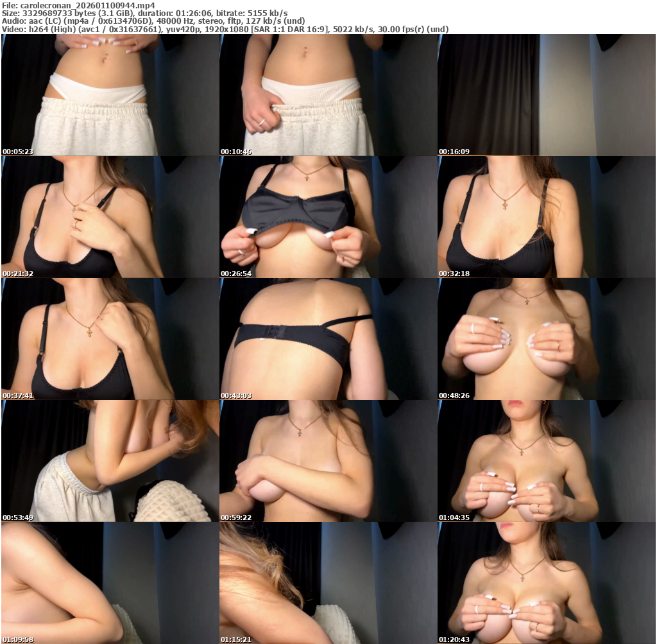Choose the thumbnail at 00:37:41
This screenshot has width=657, height=644.
tap(110, 338)
